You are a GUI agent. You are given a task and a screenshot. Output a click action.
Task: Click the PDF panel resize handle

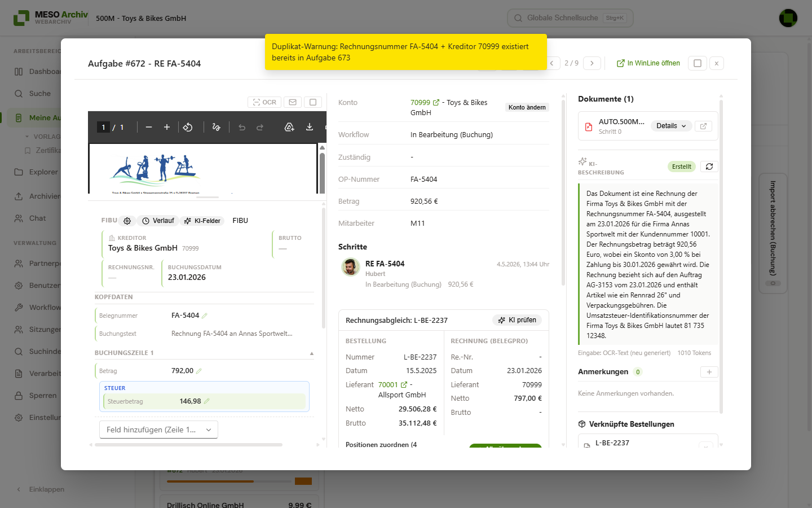(208, 197)
